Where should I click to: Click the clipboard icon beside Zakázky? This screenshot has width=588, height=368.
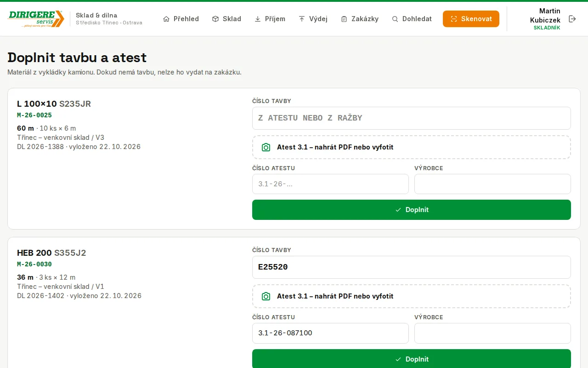[x=344, y=19]
